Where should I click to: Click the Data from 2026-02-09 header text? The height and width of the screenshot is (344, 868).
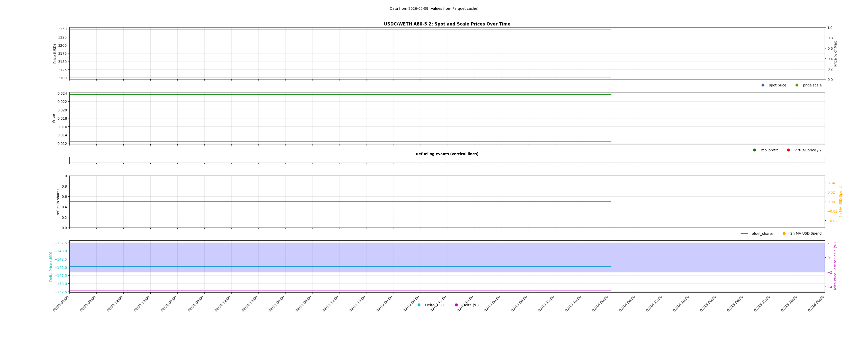click(x=434, y=9)
